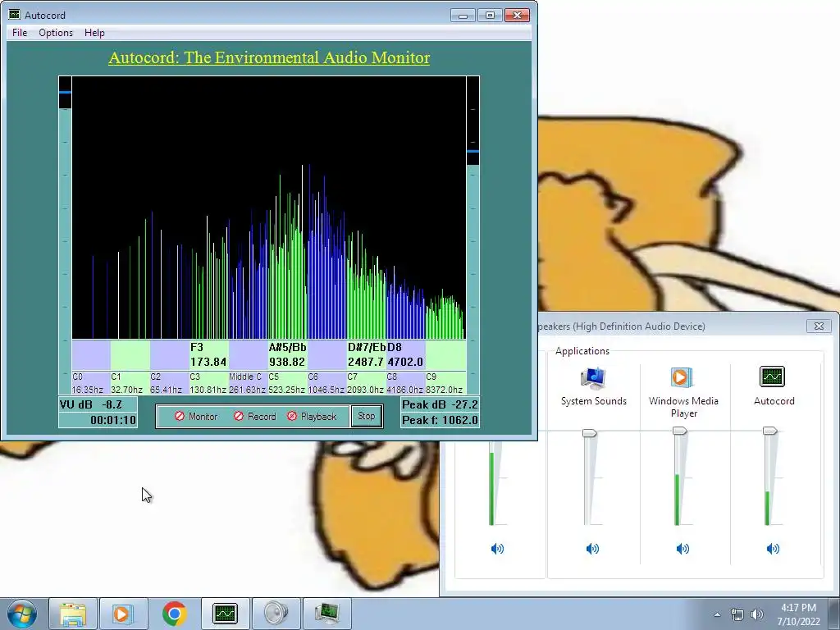Screen dimensions: 840x630
Task: Mute System Sounds in volume mixer
Action: click(x=592, y=549)
